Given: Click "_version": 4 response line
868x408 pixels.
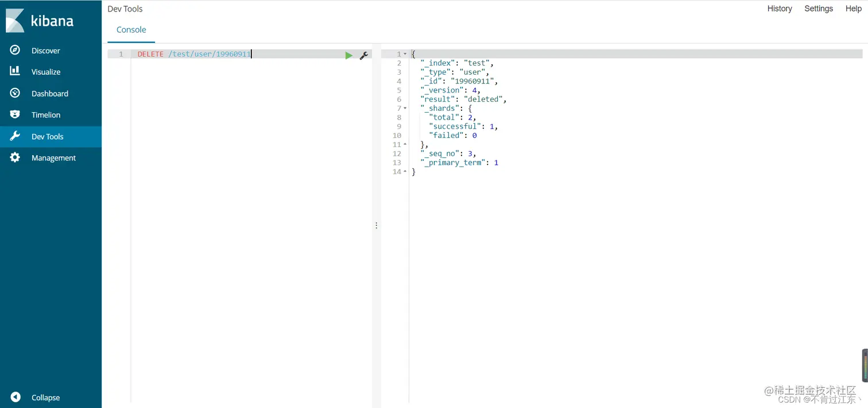Looking at the screenshot, I should tap(450, 90).
